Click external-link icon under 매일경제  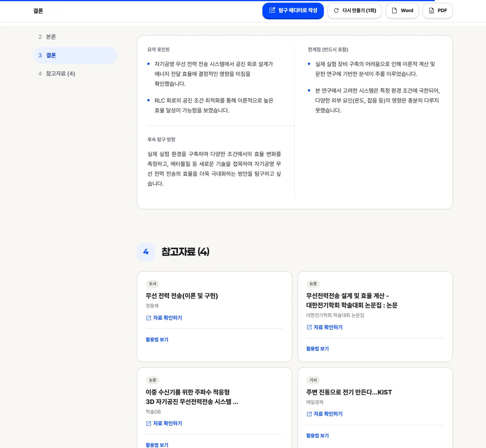309,414
